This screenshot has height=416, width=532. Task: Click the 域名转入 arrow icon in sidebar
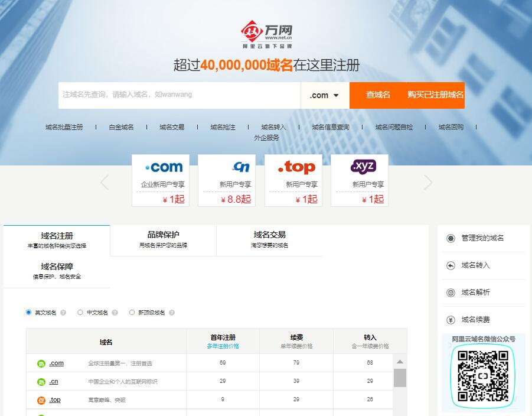click(x=451, y=265)
